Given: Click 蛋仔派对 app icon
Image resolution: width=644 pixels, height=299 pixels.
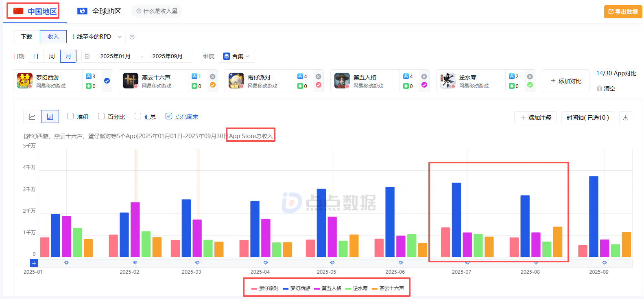Looking at the screenshot, I should tap(236, 81).
